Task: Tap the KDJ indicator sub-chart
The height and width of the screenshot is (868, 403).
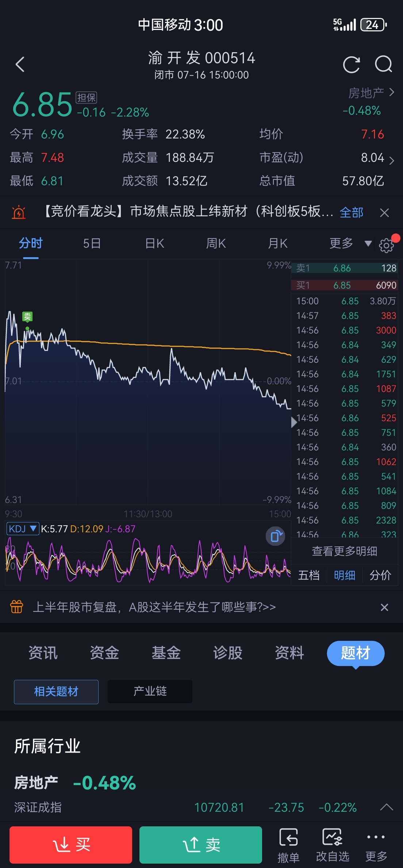Action: point(148,560)
